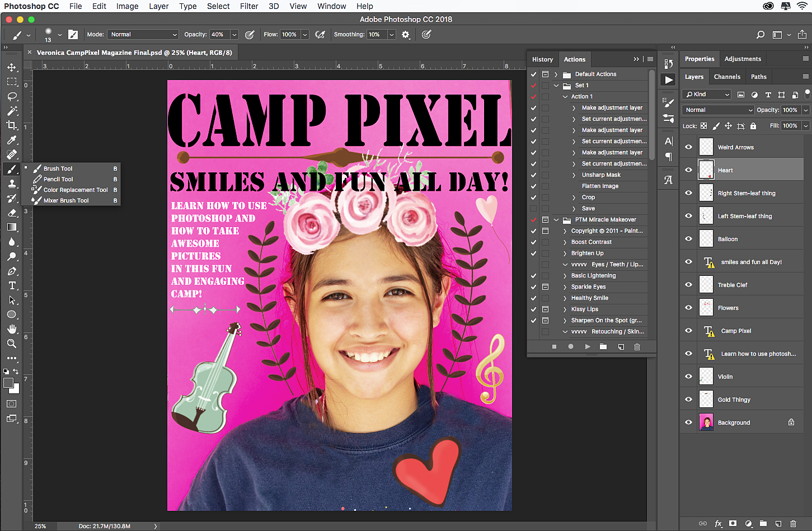Click the layer Fill value field
The image size is (812, 531).
pos(790,126)
